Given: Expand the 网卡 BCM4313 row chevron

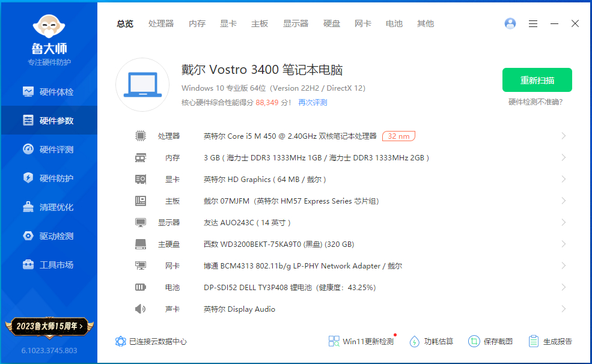Looking at the screenshot, I should click(x=563, y=265).
